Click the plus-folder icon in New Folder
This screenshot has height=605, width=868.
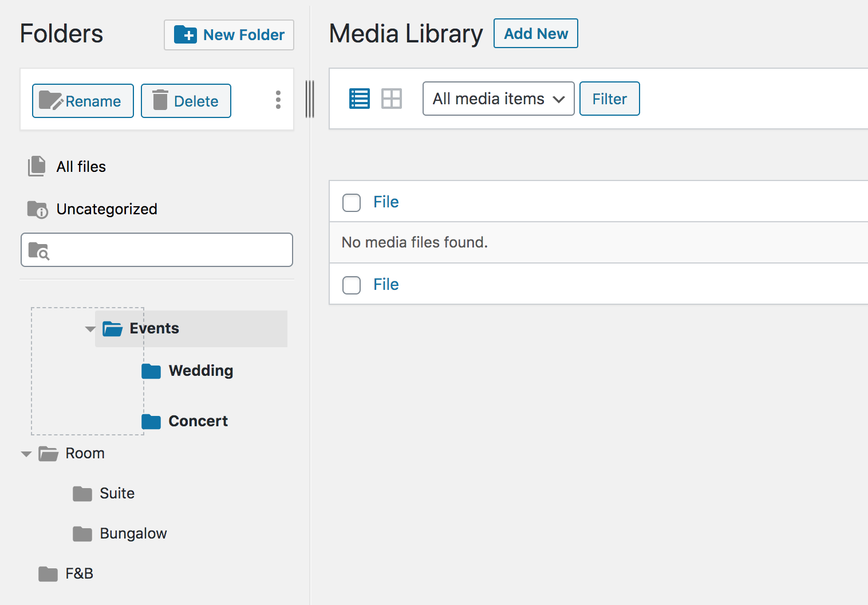[x=186, y=34]
